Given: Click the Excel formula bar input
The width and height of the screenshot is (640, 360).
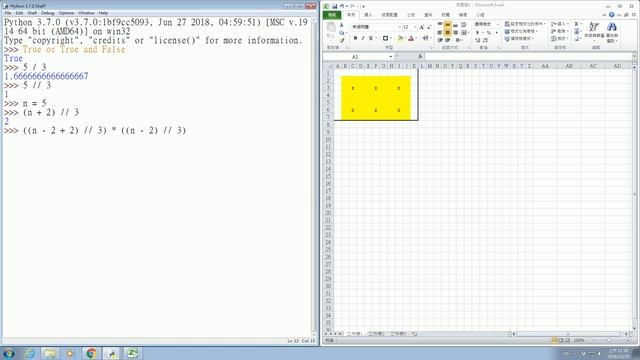Looking at the screenshot, I should 528,57.
